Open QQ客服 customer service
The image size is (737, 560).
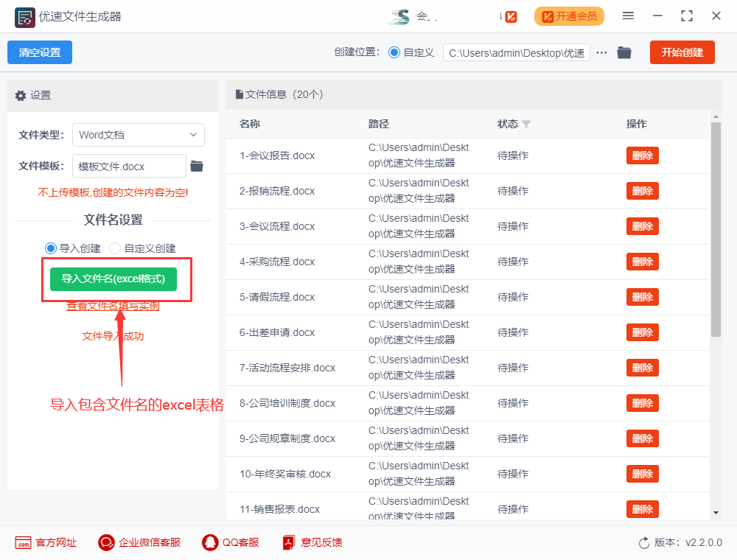(x=209, y=542)
